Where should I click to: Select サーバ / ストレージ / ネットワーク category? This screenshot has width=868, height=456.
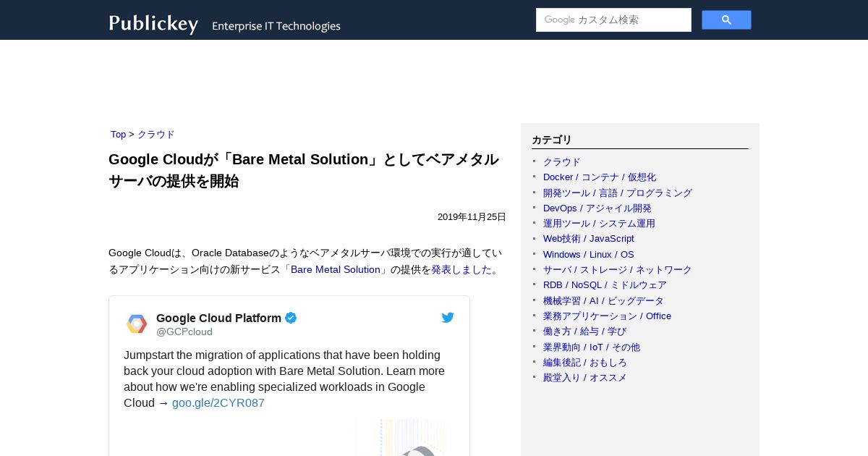click(x=618, y=270)
